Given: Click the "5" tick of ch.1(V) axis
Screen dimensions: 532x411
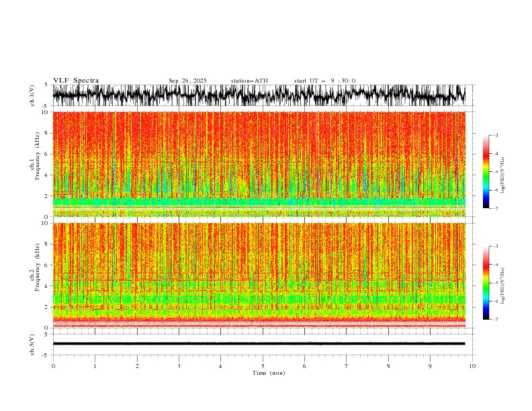Looking at the screenshot, I should pyautogui.click(x=46, y=85).
